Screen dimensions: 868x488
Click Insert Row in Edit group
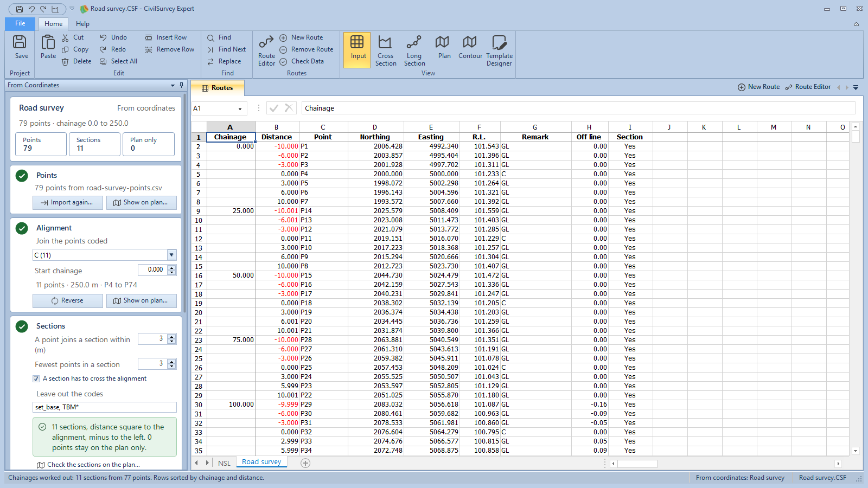click(166, 37)
